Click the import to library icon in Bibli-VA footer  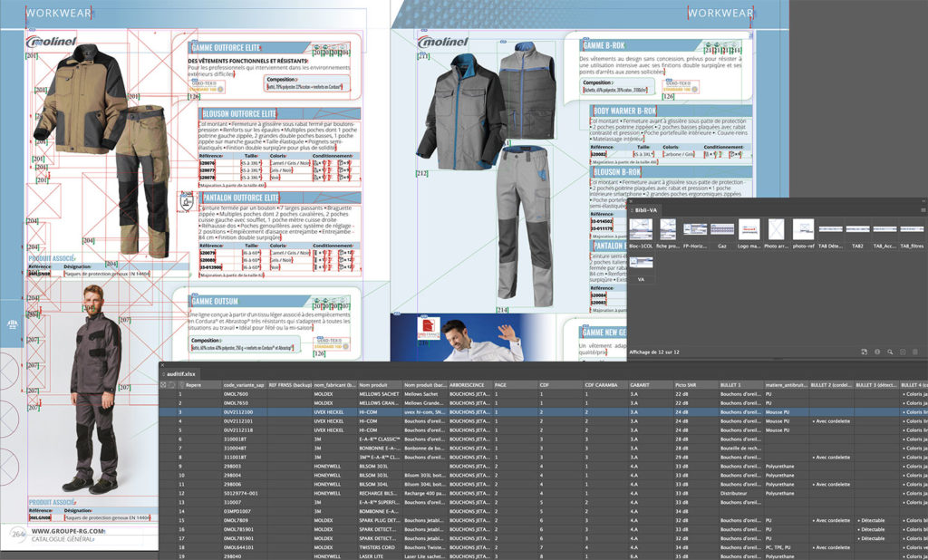pyautogui.click(x=864, y=352)
